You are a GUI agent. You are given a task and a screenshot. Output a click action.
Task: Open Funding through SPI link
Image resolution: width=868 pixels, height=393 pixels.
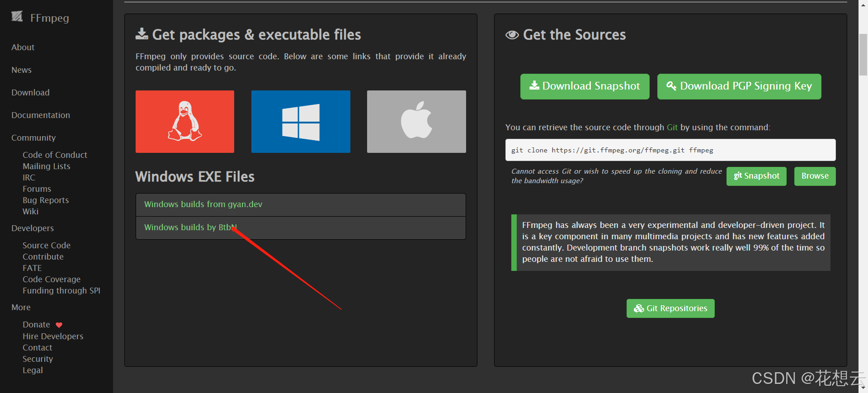click(61, 291)
